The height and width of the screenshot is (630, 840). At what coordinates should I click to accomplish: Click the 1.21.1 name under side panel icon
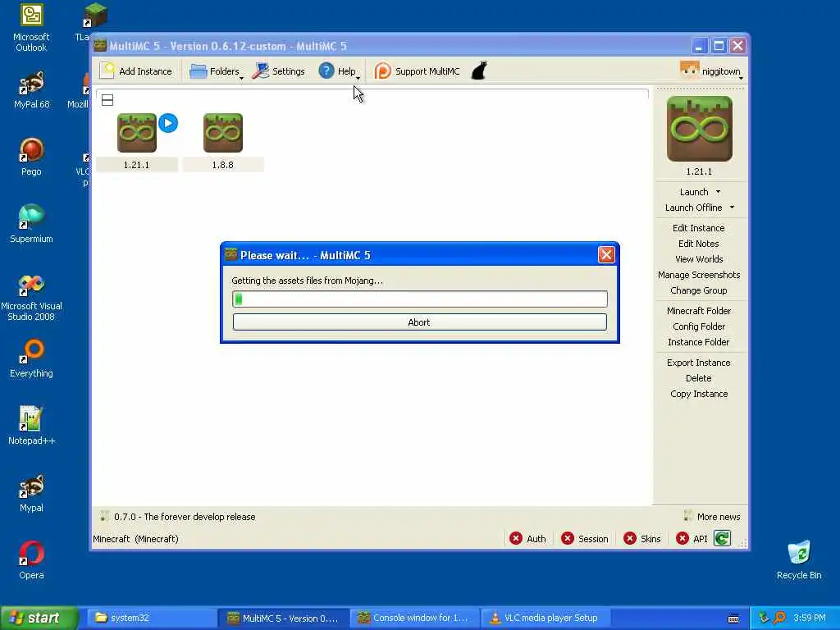pyautogui.click(x=699, y=171)
